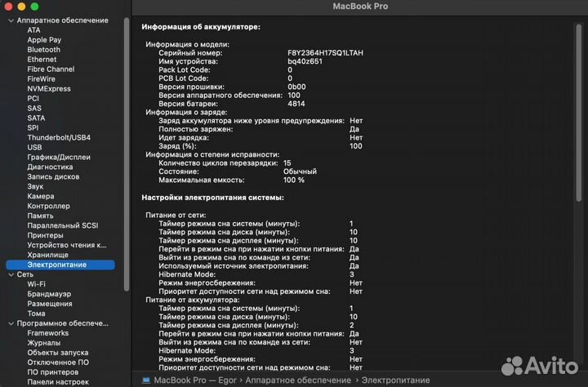Viewport: 588px width, 387px height.
Task: Open Wi-Fi under Сеть
Action: [36, 284]
